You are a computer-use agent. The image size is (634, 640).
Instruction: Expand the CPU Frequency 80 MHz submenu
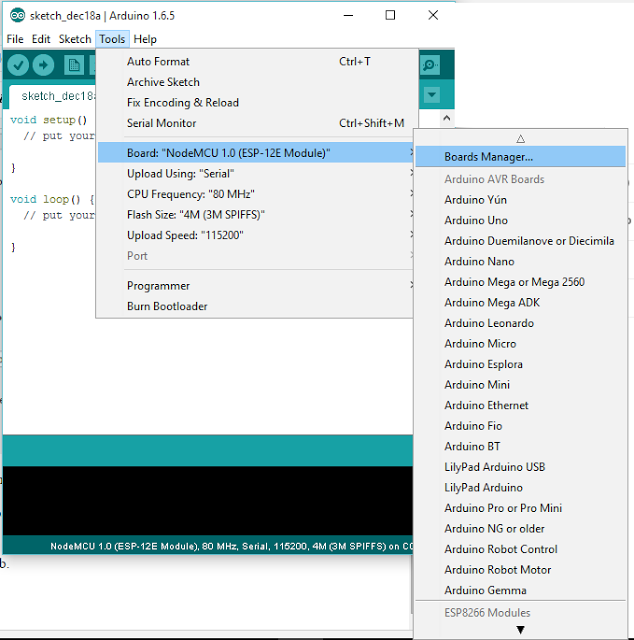pyautogui.click(x=255, y=194)
